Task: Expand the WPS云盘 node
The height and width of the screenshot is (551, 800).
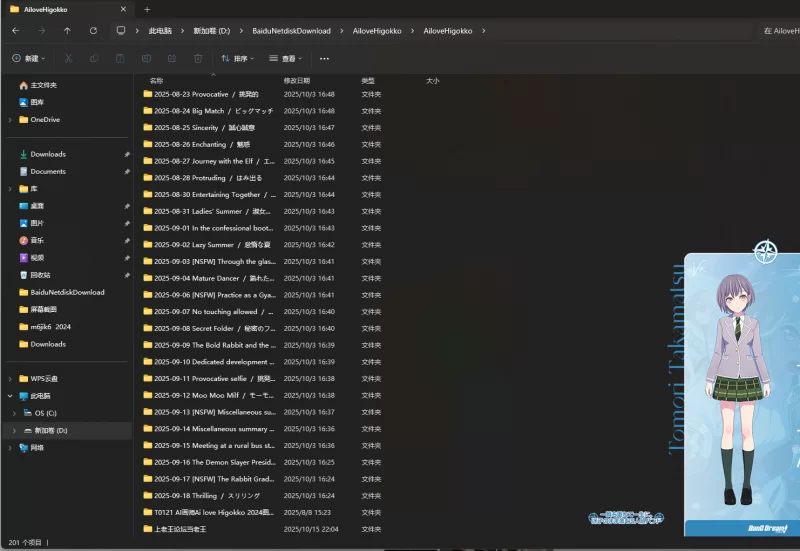Action: point(10,379)
